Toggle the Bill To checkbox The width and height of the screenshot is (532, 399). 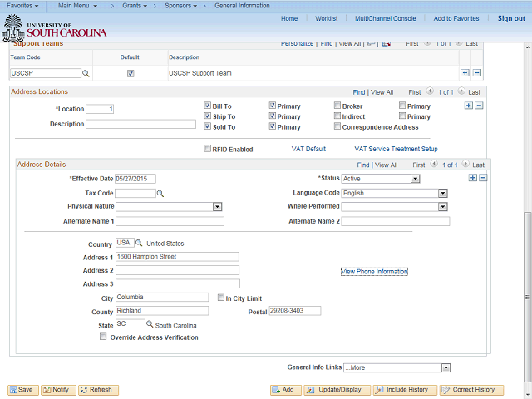tap(208, 106)
